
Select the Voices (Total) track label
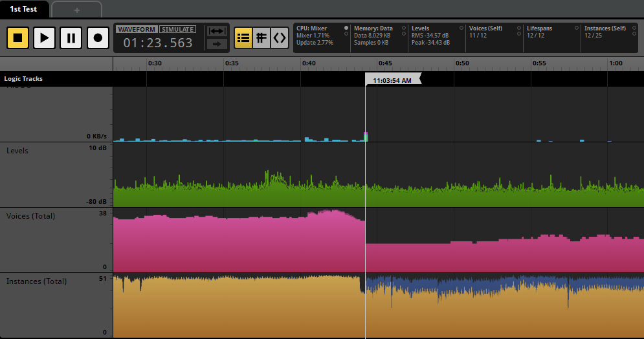pyautogui.click(x=31, y=216)
